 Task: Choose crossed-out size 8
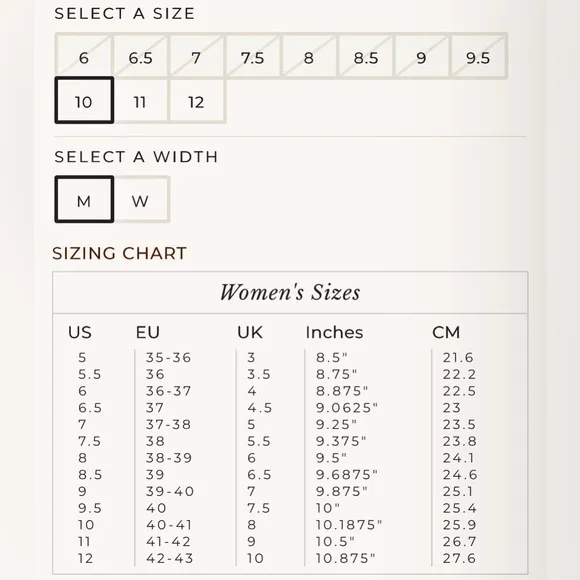click(x=309, y=56)
